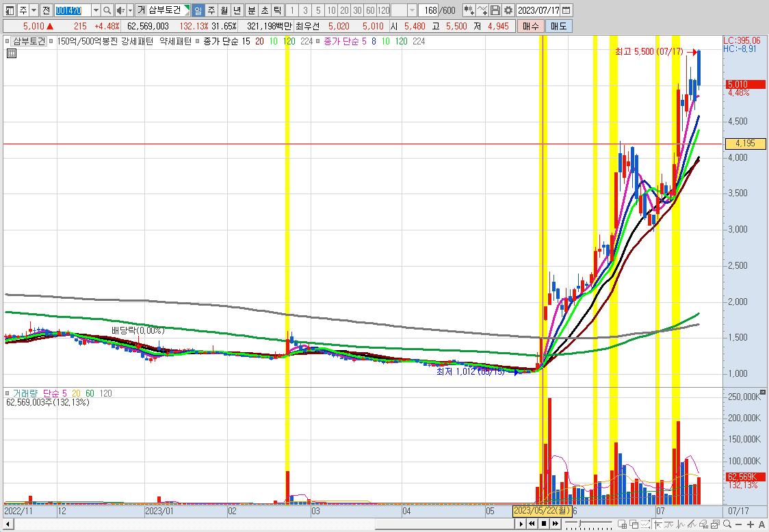Viewport: 769px width, 532px height.
Task: Play the chart replay
Action: coord(521,524)
